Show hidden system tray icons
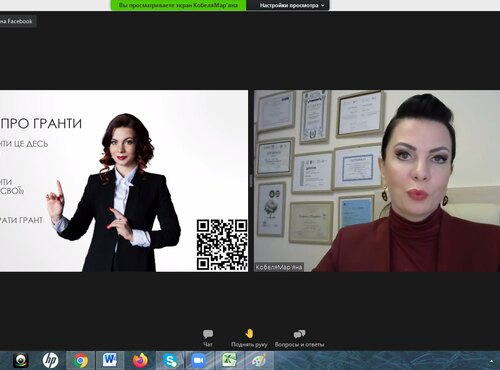500x370 pixels. click(x=491, y=361)
